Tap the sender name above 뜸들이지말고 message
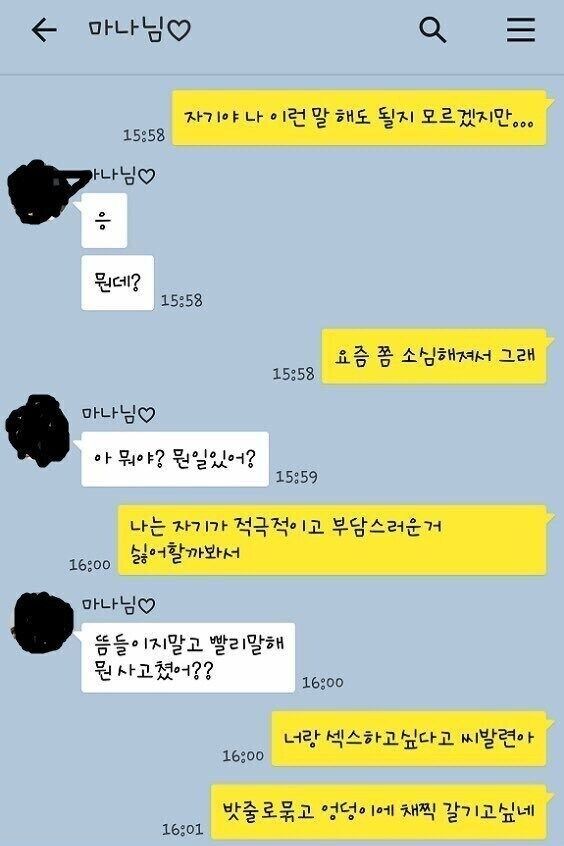The image size is (564, 846). pos(118,604)
